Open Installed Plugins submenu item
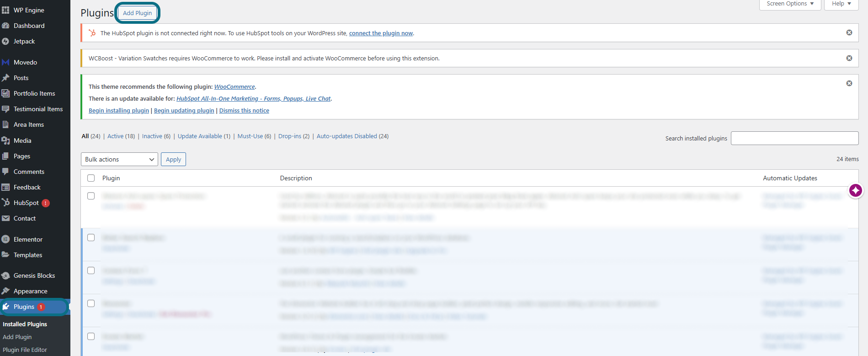The height and width of the screenshot is (356, 868). [25, 324]
